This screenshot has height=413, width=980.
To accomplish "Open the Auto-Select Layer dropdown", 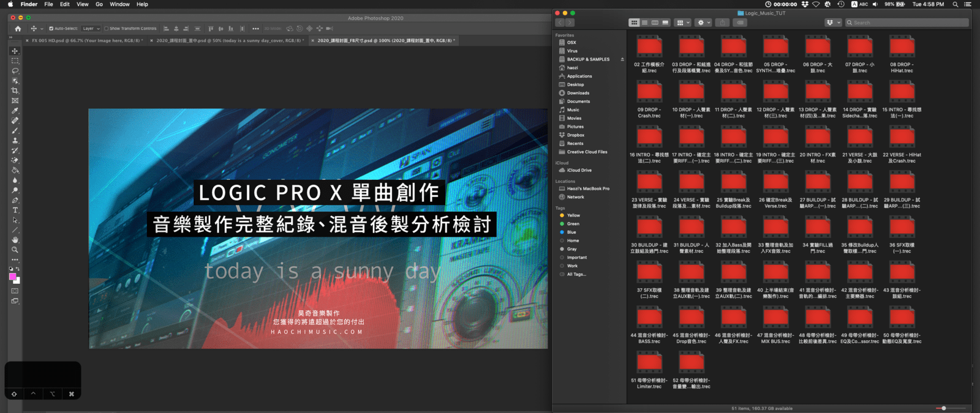I will pos(91,29).
